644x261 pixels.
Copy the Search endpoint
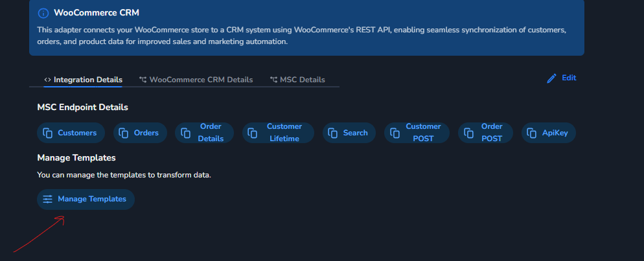349,133
